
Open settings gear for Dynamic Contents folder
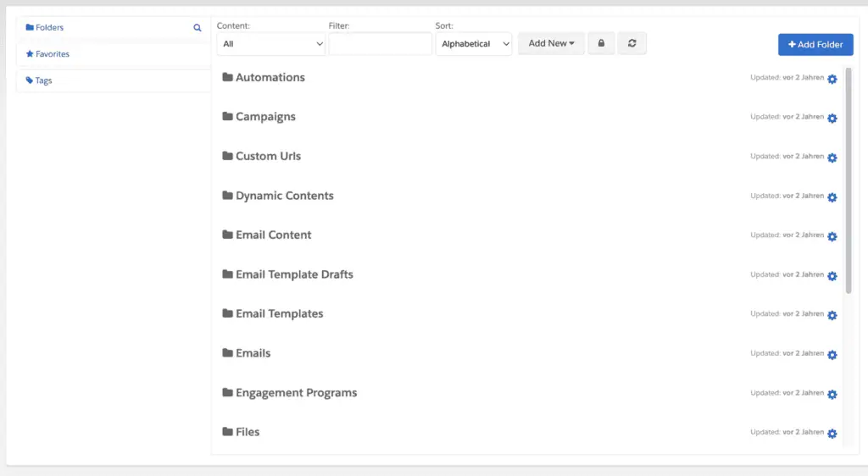pyautogui.click(x=832, y=197)
